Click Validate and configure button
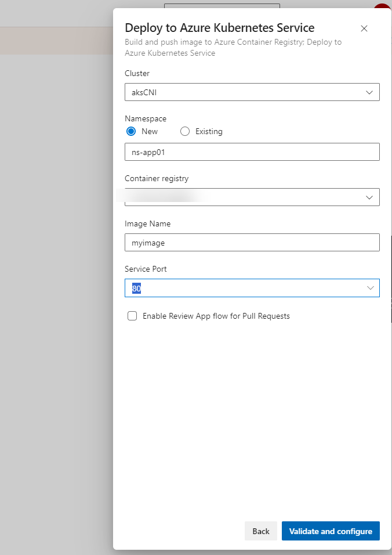The width and height of the screenshot is (392, 555). pos(331,531)
